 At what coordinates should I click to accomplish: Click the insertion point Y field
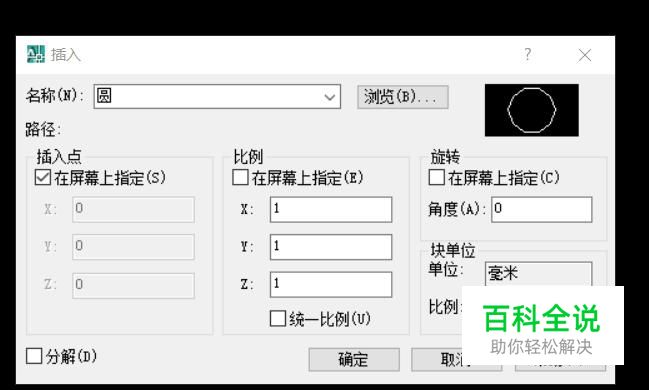(133, 247)
